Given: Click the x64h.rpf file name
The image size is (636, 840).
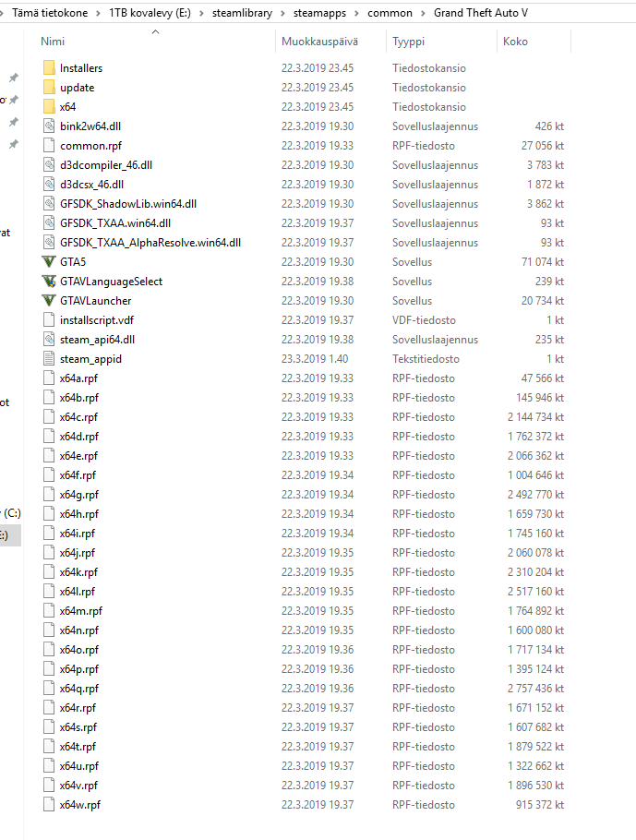Looking at the screenshot, I should click(x=79, y=514).
